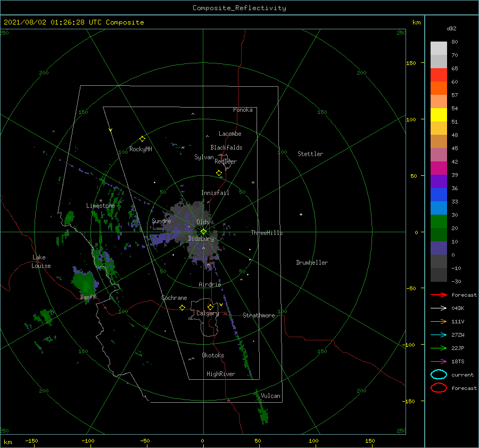Click the 2021/08/02 UTC timestamp

(73, 22)
